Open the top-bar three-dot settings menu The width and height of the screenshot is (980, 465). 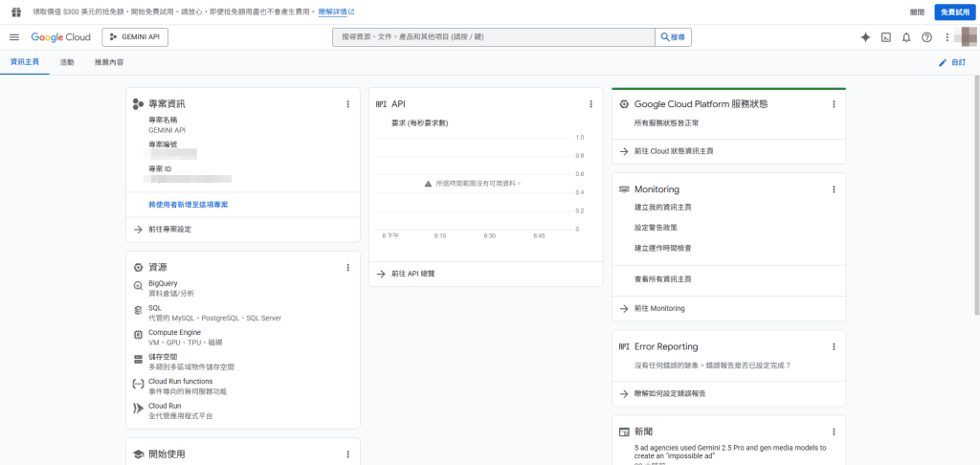click(947, 37)
